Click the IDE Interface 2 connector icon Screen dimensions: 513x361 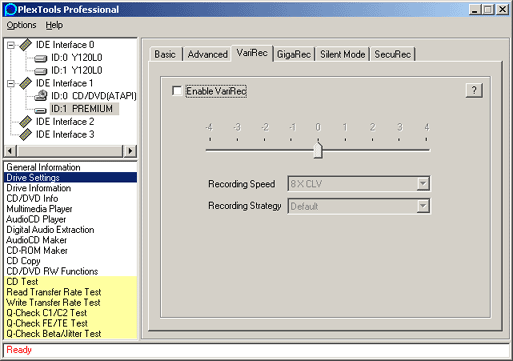(25, 122)
